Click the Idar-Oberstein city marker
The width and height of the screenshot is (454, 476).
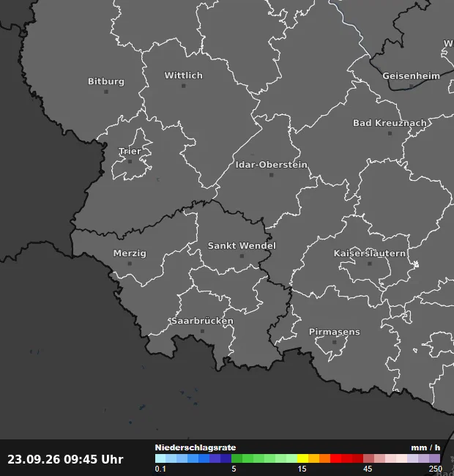click(272, 175)
